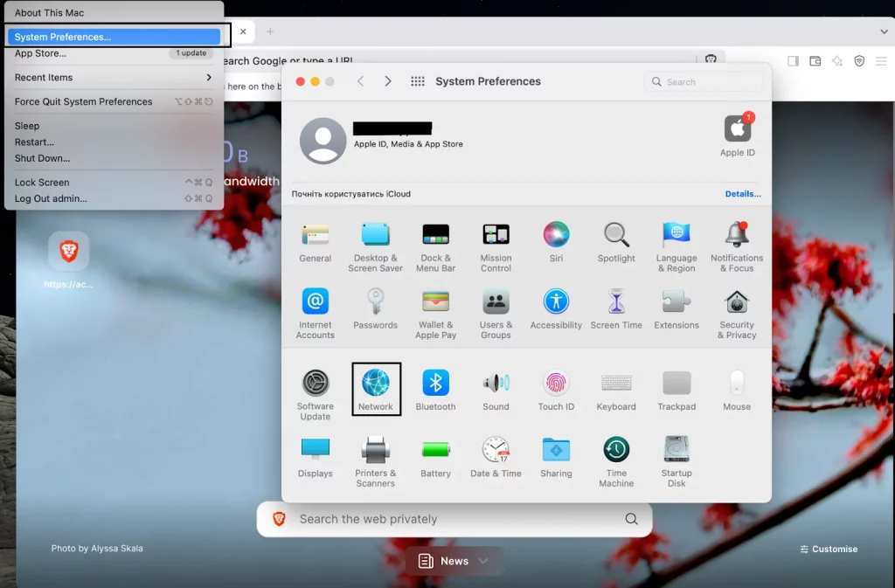This screenshot has height=588, width=895.
Task: Expand the Recent Items submenu
Action: [114, 78]
